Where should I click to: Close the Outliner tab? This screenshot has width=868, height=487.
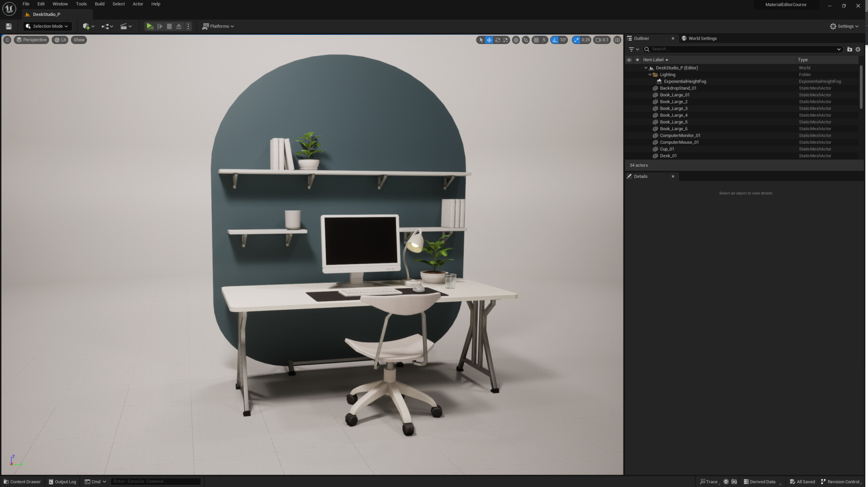coord(673,39)
